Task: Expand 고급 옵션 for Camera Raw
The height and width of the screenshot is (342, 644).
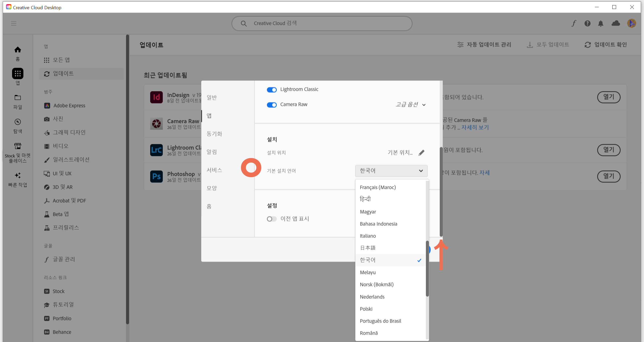Action: [411, 104]
